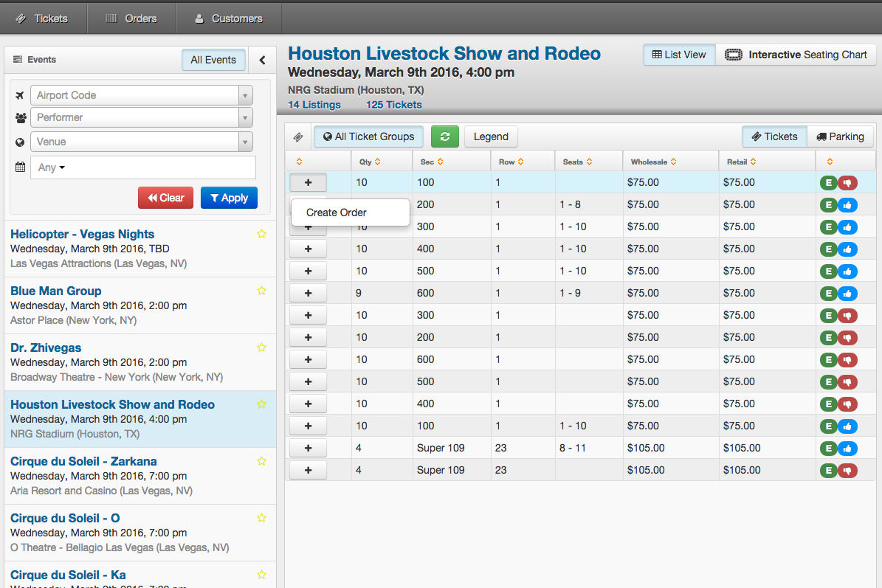882x588 pixels.
Task: Open the Customers tab
Action: pos(229,18)
